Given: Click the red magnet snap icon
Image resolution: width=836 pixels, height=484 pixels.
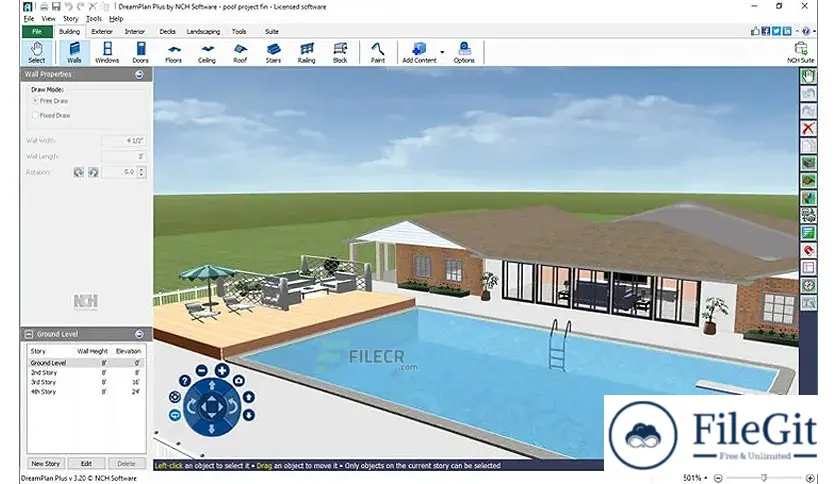Looking at the screenshot, I should pos(808,250).
